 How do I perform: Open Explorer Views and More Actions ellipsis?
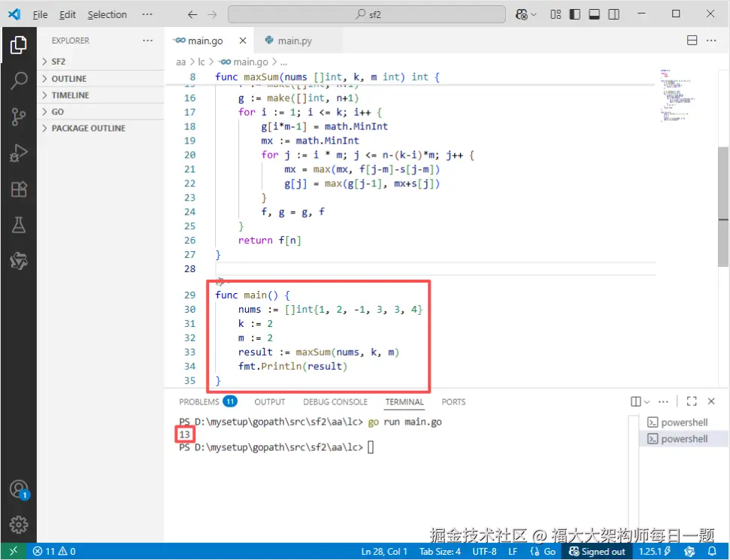[x=147, y=41]
